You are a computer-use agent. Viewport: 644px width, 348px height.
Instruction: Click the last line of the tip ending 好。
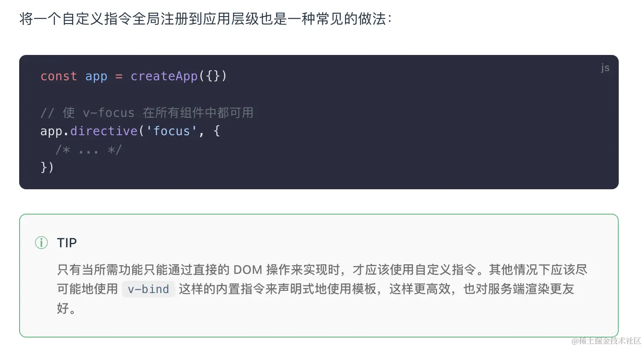[67, 309]
